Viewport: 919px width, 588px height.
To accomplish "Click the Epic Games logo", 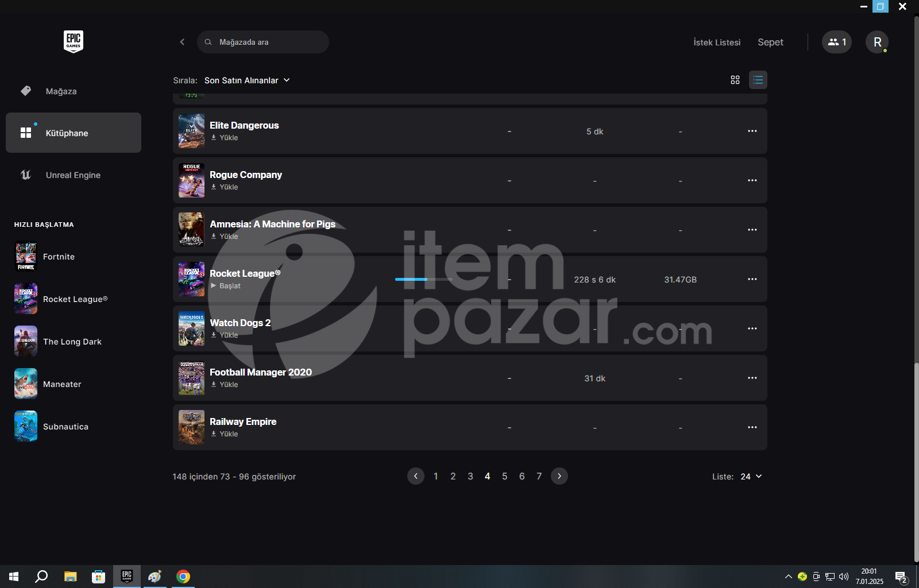I will (x=74, y=41).
